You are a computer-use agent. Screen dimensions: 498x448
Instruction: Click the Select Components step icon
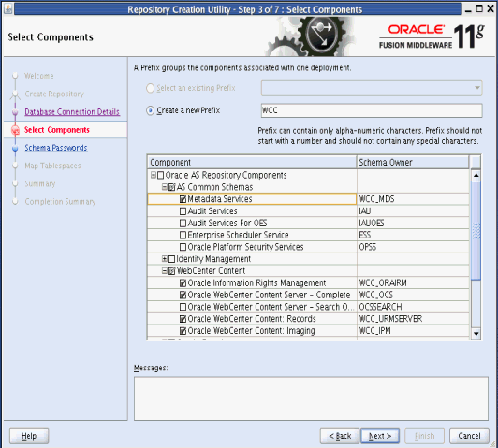(15, 130)
